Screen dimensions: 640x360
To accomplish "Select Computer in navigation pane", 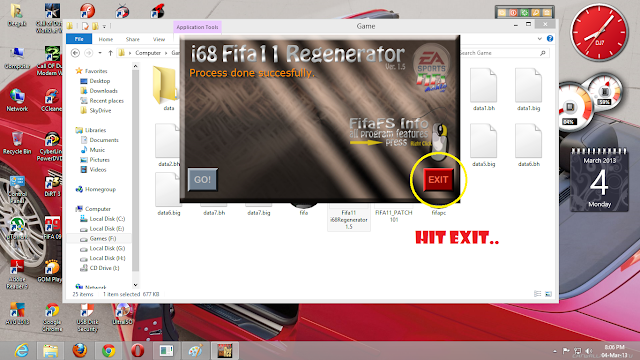I will (x=98, y=209).
